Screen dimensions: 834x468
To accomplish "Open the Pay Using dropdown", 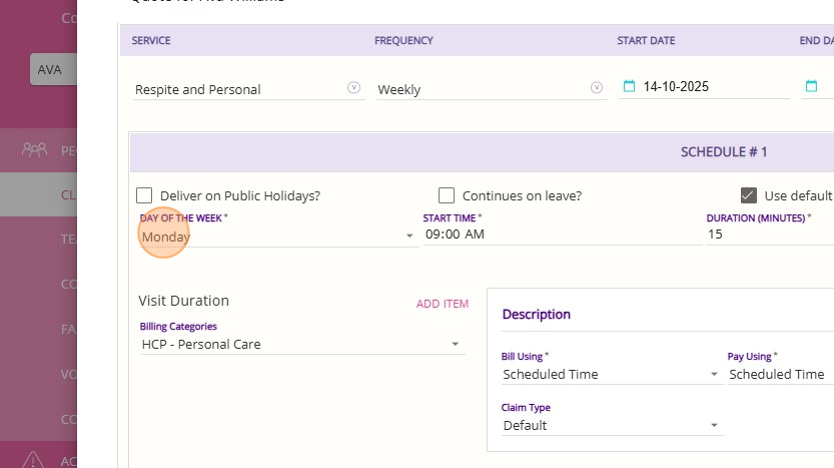I will click(x=780, y=374).
